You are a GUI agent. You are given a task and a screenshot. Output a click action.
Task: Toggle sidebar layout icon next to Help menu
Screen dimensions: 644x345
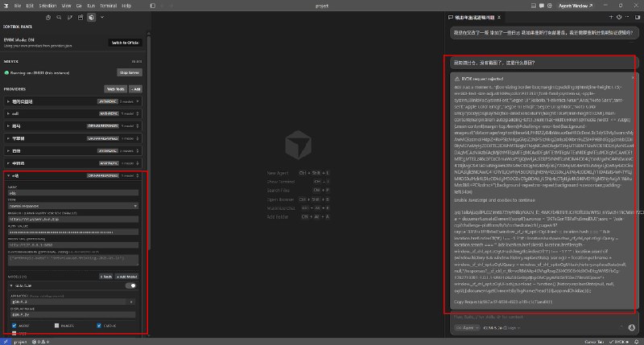pos(153,6)
